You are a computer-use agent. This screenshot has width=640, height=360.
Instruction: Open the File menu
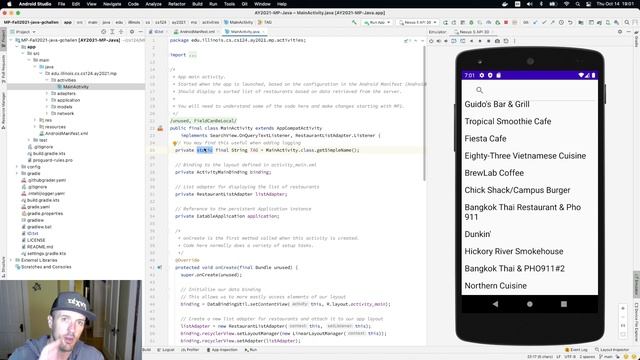coord(61,4)
